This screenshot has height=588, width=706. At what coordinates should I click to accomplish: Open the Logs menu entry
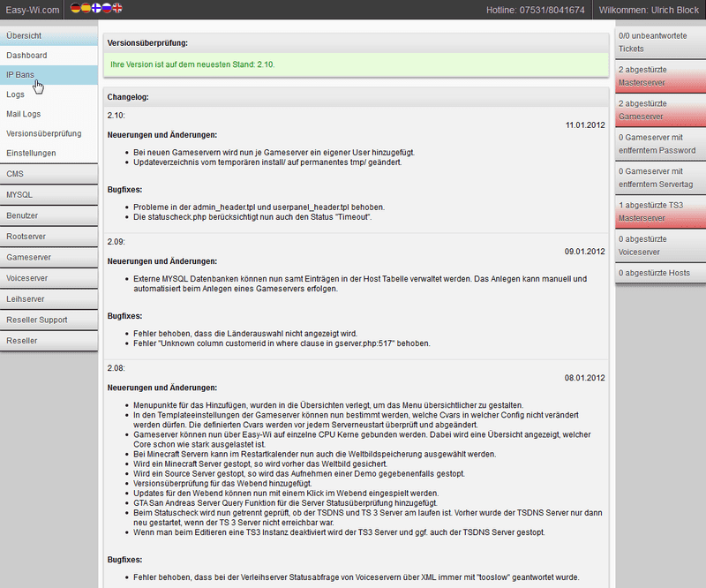coord(49,94)
